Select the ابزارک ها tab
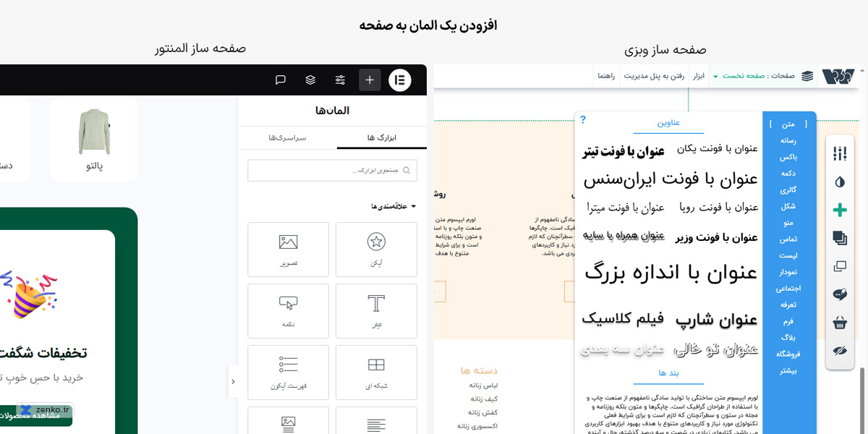 [382, 137]
